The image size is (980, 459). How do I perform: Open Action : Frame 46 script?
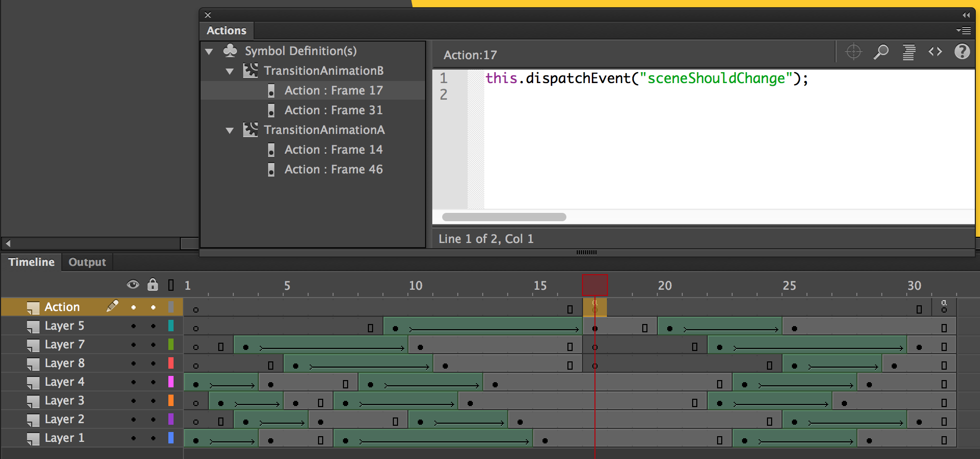[333, 169]
